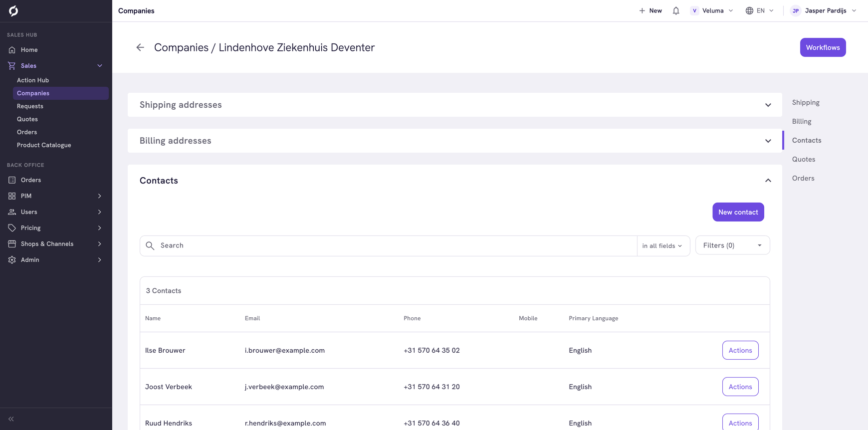The image size is (868, 430).
Task: Click the app logo in the sidebar
Action: [13, 10]
